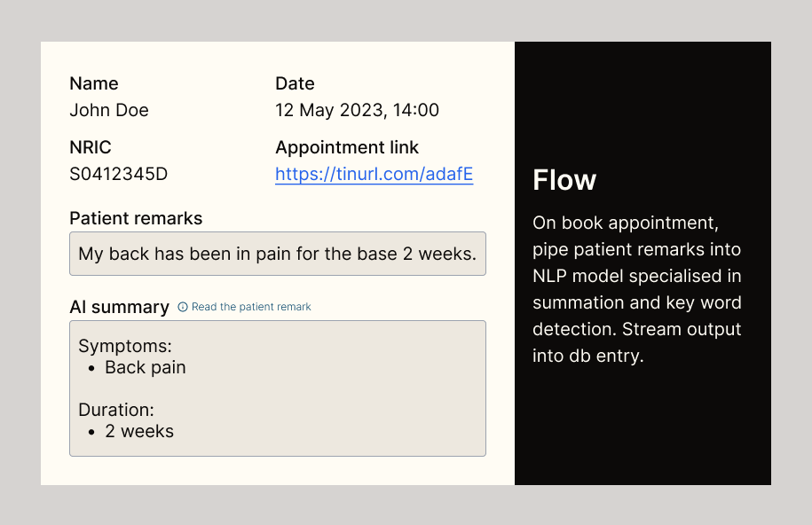
Task: Click the date value 12 May 2023
Action: pyautogui.click(x=357, y=110)
